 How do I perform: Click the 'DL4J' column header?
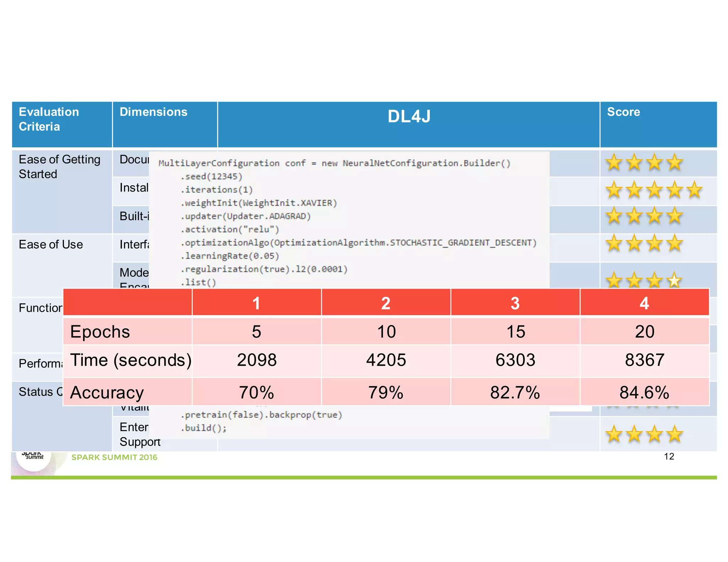point(409,124)
